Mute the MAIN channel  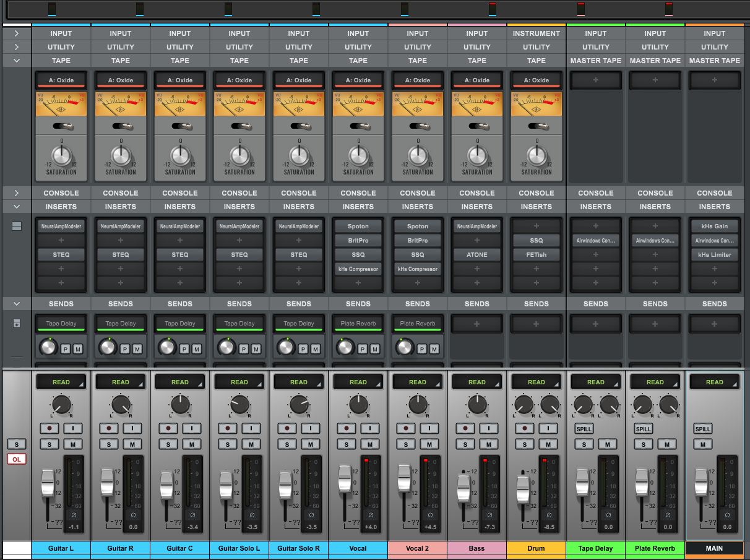[703, 444]
